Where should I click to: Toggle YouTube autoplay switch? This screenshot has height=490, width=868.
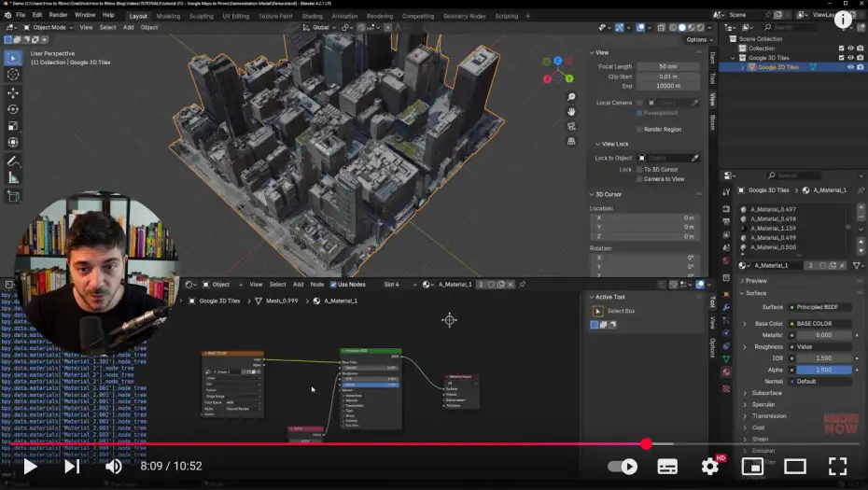(x=623, y=466)
